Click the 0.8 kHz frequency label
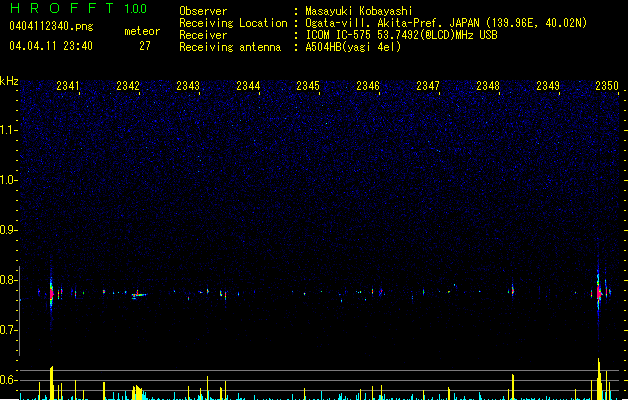The image size is (629, 400). (x=8, y=280)
